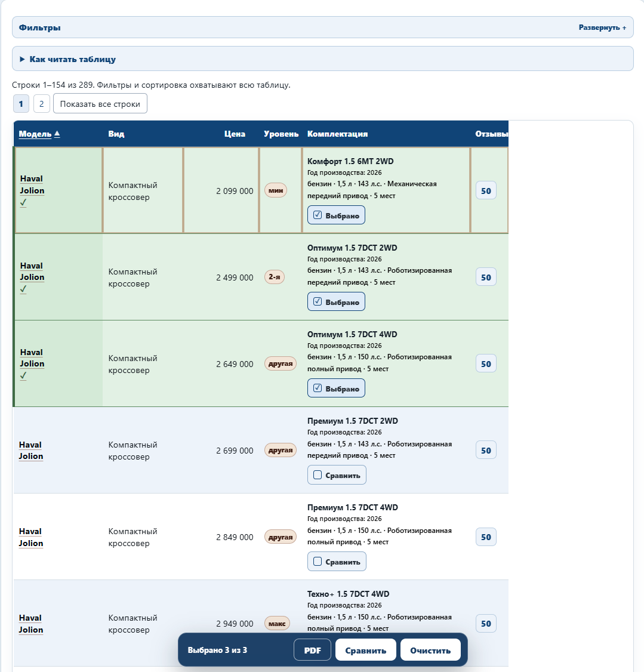Screen dimensions: 644x672
Task: Open Haval Jolion link in the 2 849 000 row
Action: pyautogui.click(x=31, y=537)
